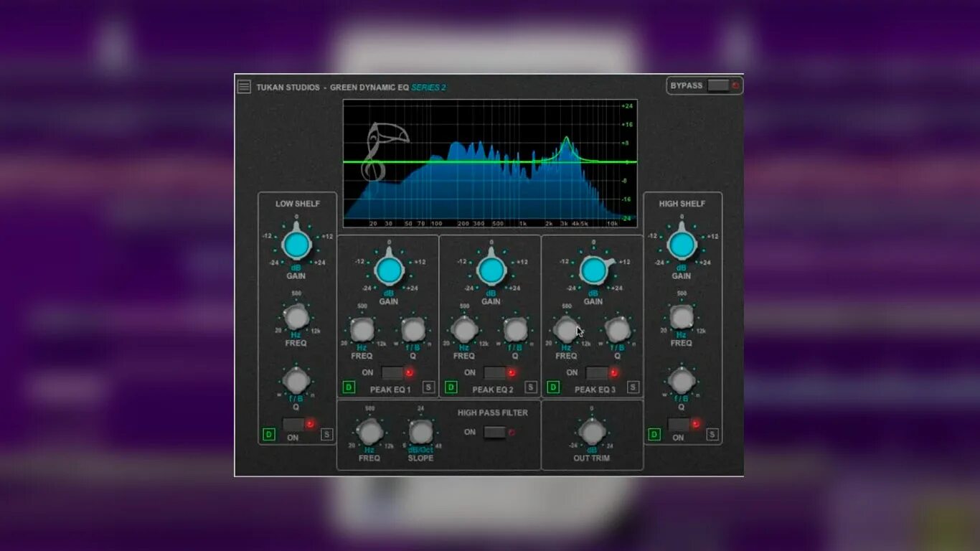Click the 'LOW SHELF' section label

298,204
